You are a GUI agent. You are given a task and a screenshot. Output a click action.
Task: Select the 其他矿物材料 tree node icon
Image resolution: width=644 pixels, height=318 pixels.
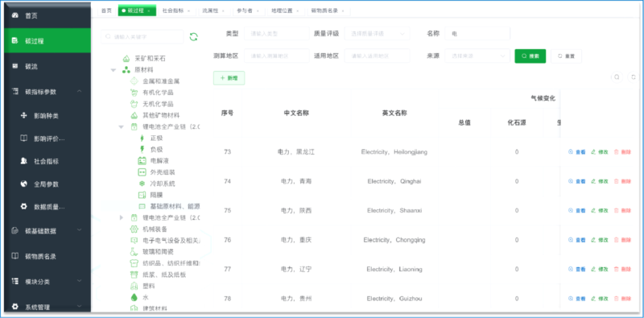(x=134, y=115)
